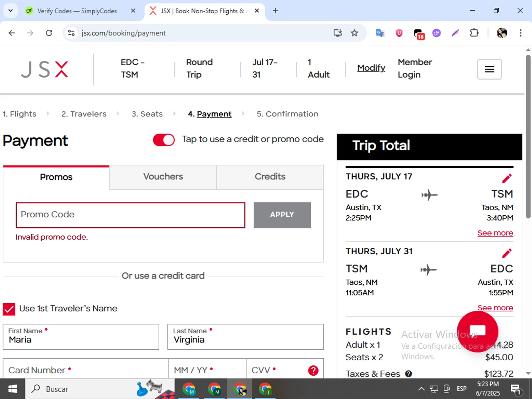Viewport: 532px width, 399px height.
Task: Go to step 2. Travelers
Action: pyautogui.click(x=84, y=114)
